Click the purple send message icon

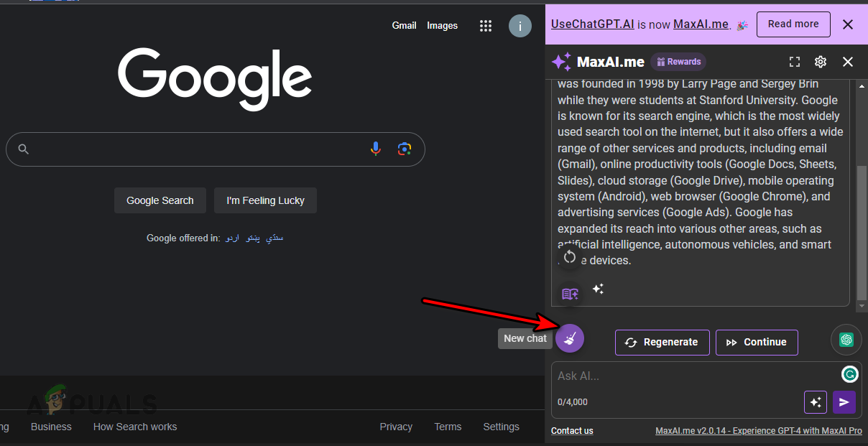click(844, 402)
